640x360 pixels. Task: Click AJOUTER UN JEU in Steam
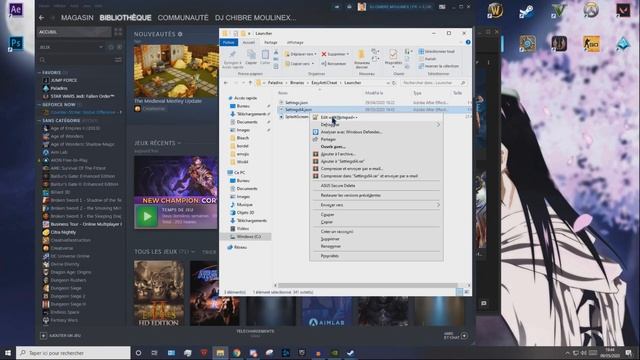click(60, 336)
